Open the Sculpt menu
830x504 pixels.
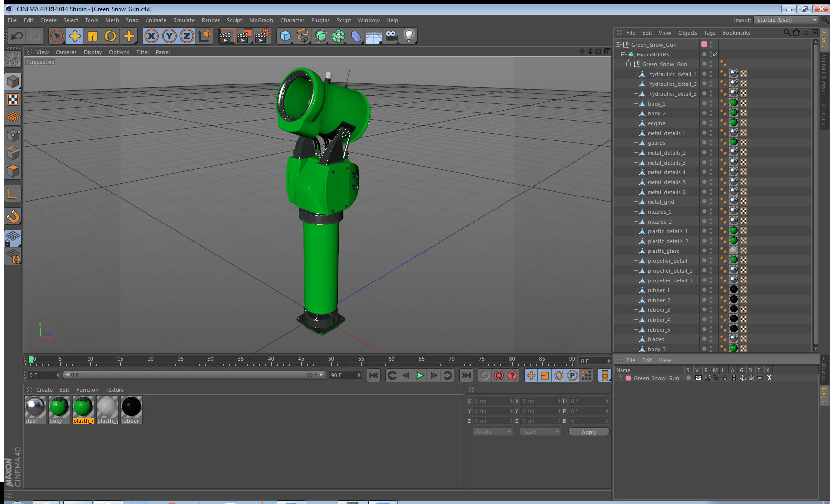pos(235,20)
